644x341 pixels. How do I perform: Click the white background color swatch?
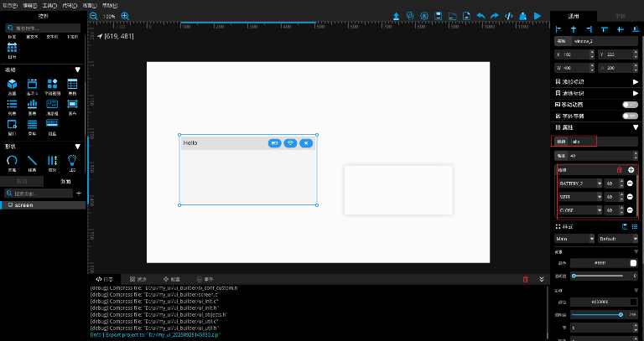point(633,263)
